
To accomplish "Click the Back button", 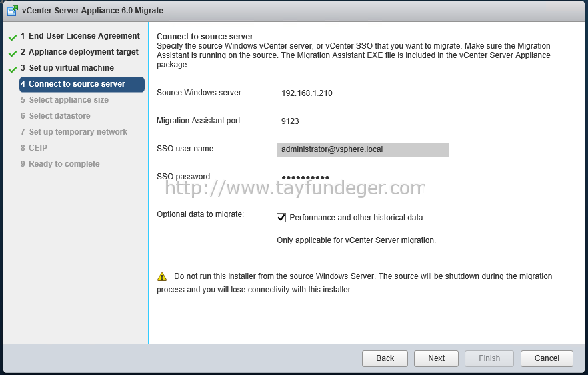I will tap(385, 358).
